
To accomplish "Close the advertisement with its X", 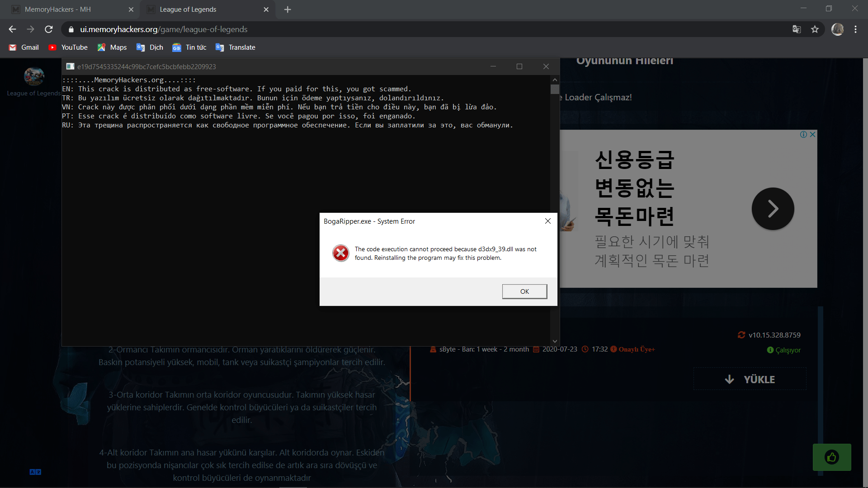I will coord(812,135).
